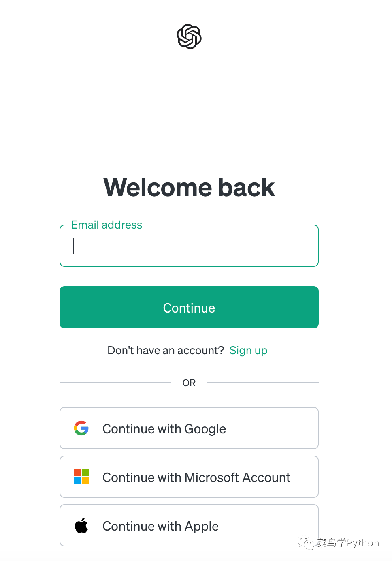Open the Sign up link
The image size is (392, 561).
click(248, 351)
